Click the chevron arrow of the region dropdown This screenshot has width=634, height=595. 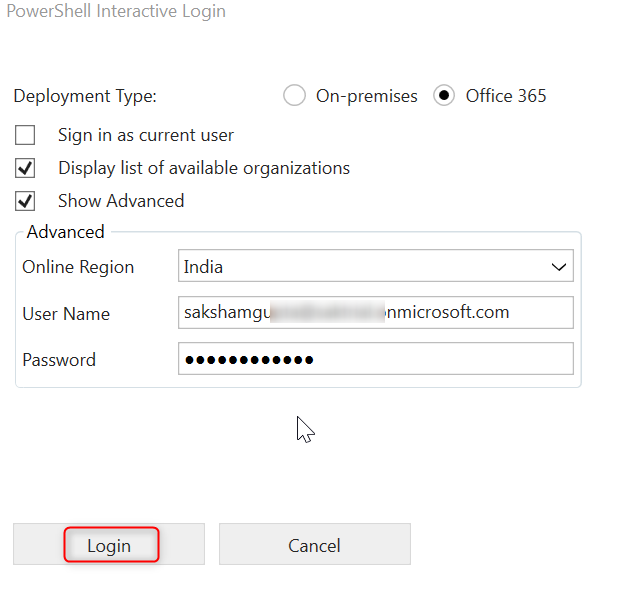559,268
